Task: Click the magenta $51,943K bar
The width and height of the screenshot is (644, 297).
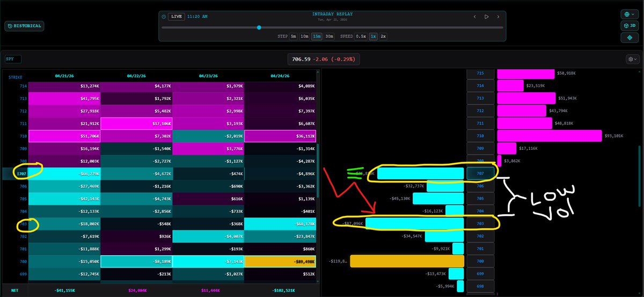Action: click(x=526, y=98)
